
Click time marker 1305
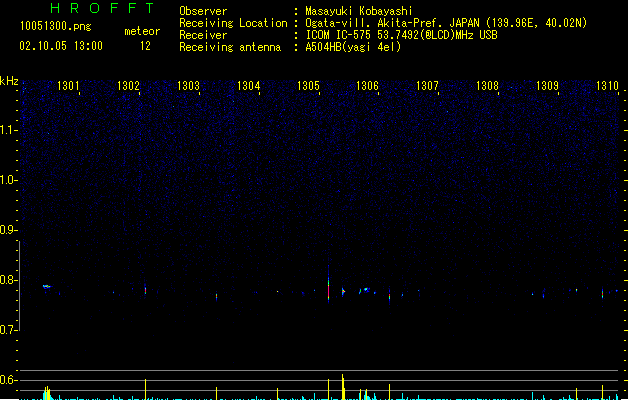(308, 86)
